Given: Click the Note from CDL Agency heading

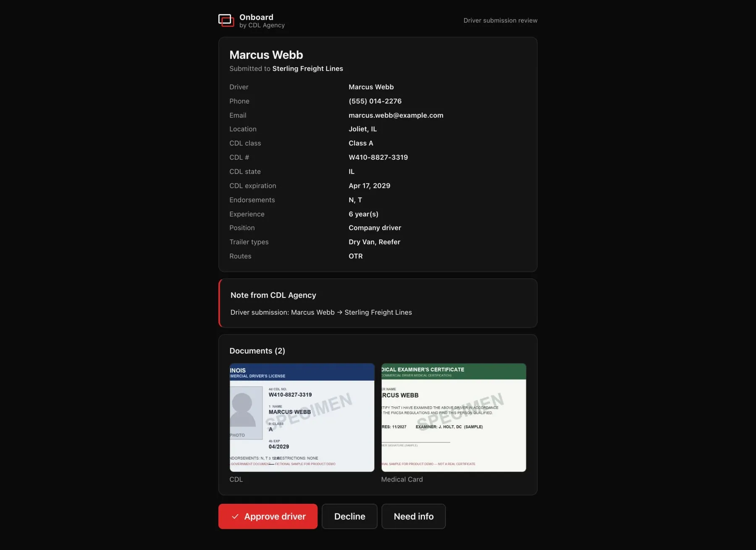Looking at the screenshot, I should (273, 295).
